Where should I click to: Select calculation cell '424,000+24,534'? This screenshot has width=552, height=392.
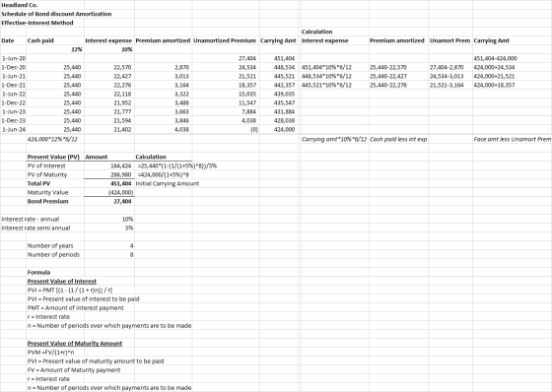click(494, 67)
